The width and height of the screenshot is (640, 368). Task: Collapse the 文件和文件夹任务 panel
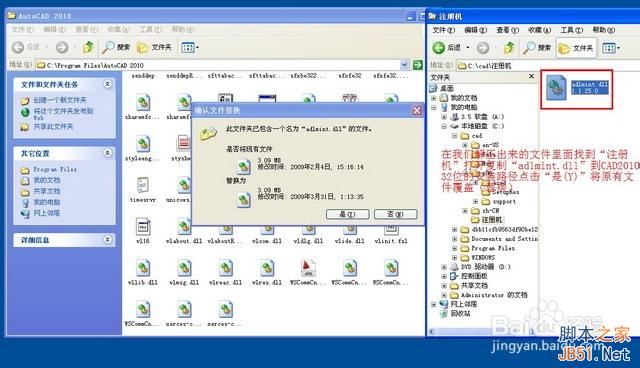[x=107, y=84]
